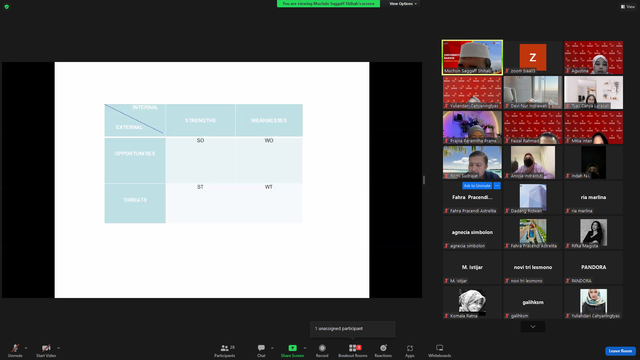Select Devi Nur Indrawati's video tile
This screenshot has width=640, height=360.
pos(533,92)
